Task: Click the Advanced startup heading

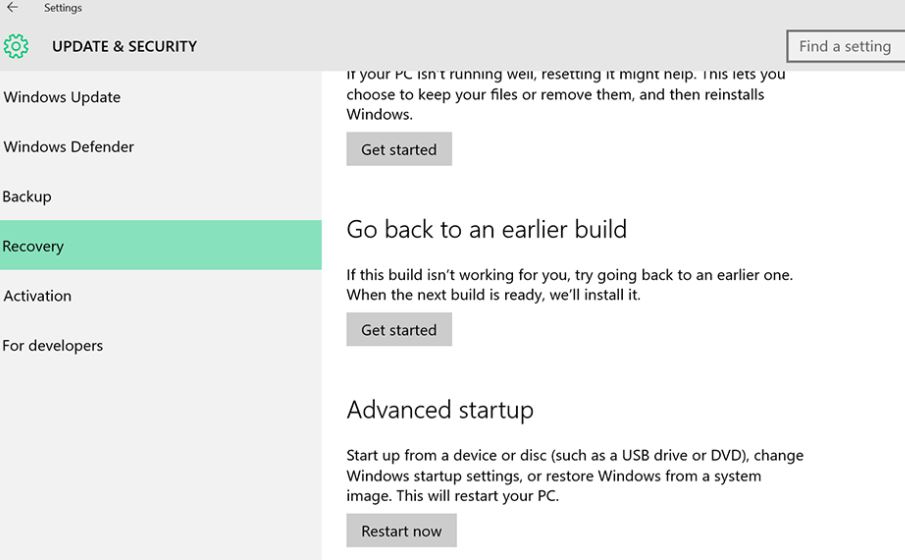Action: [440, 410]
